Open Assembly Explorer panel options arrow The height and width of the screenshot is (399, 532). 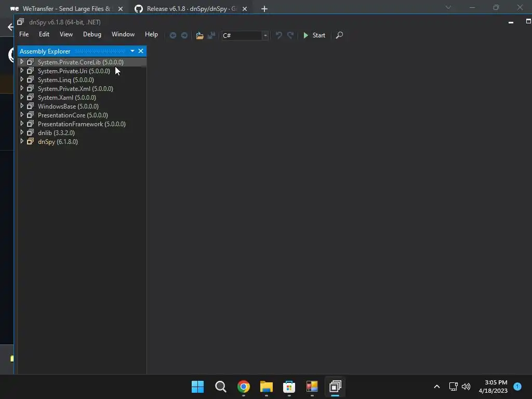[132, 51]
